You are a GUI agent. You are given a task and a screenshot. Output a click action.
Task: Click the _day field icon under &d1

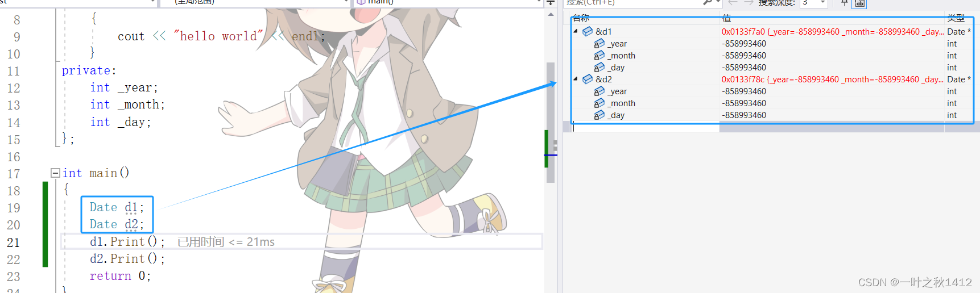[599, 67]
